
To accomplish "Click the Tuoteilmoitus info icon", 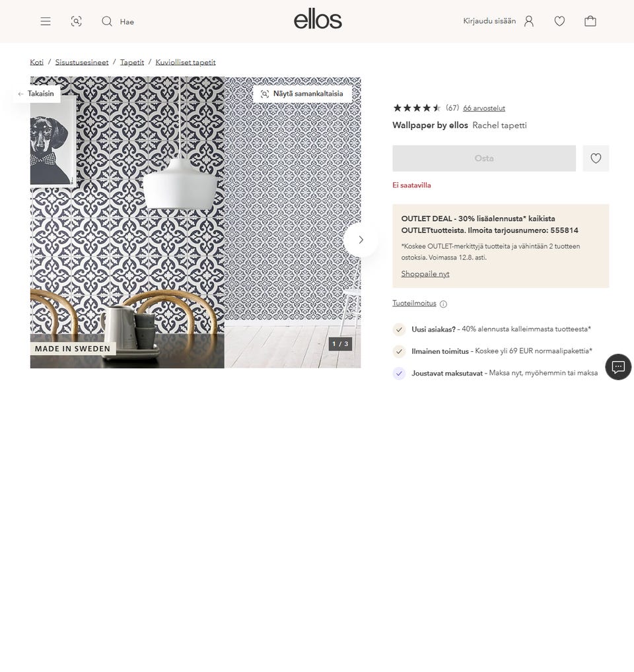I will click(x=443, y=304).
